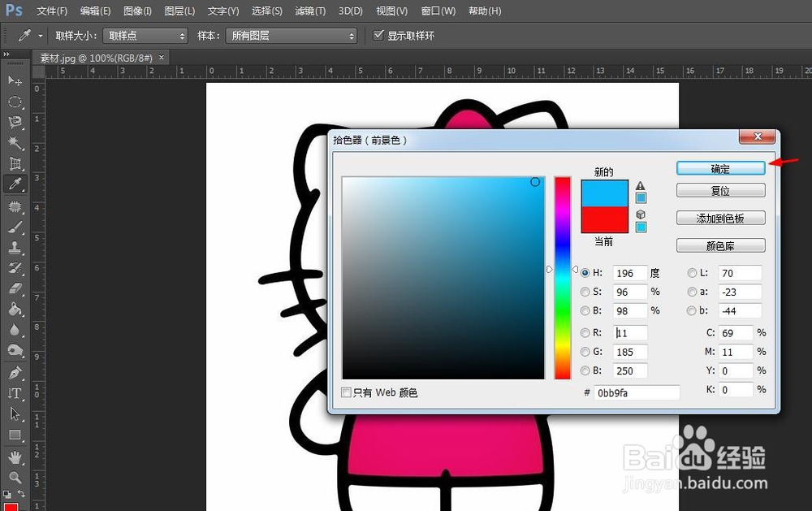This screenshot has height=511, width=812.
Task: Select the L lightness radio button
Action: [692, 273]
